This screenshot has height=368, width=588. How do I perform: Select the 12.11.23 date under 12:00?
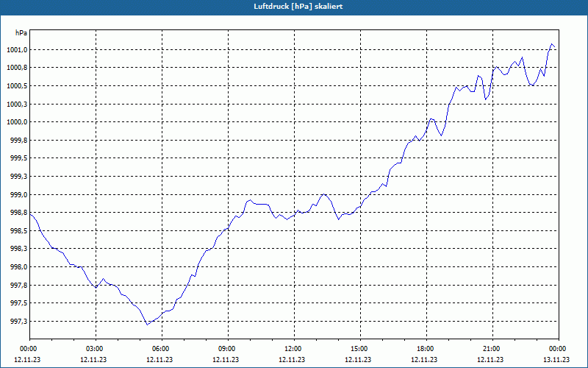click(292, 360)
